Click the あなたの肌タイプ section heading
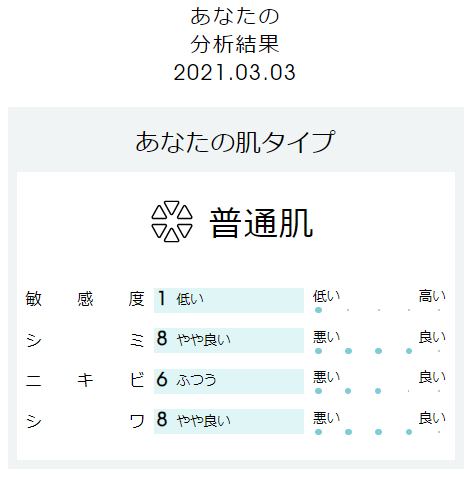This screenshot has height=481, width=473. pyautogui.click(x=235, y=142)
